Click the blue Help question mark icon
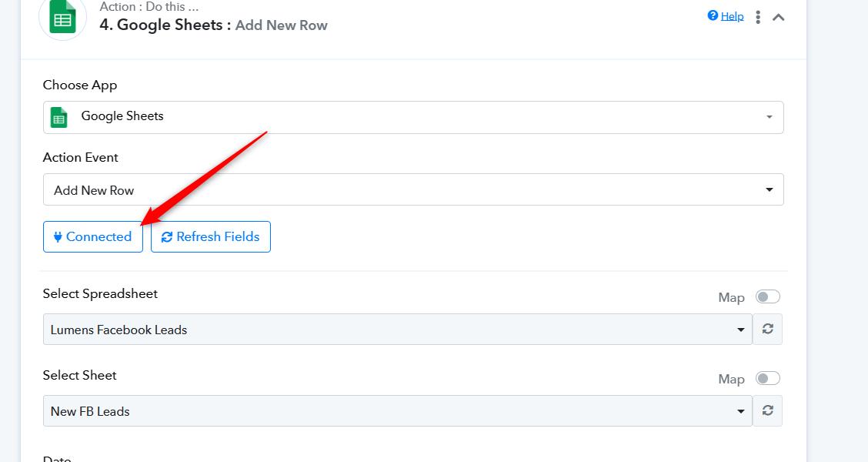Viewport: 868px width, 462px height. [713, 15]
